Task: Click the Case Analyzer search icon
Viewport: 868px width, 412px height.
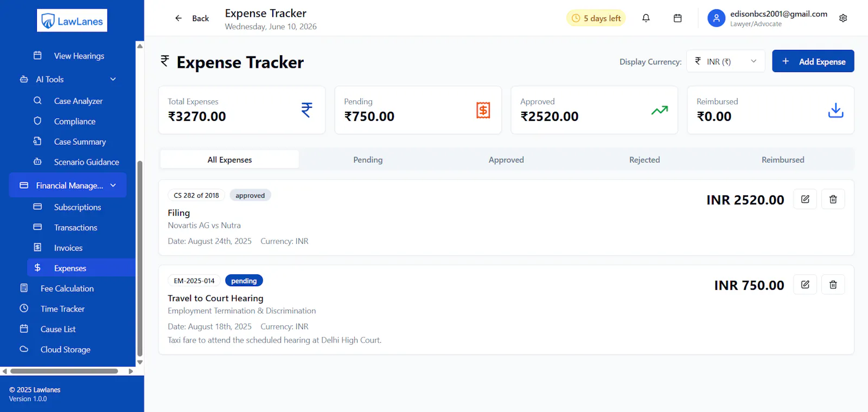Action: point(37,100)
